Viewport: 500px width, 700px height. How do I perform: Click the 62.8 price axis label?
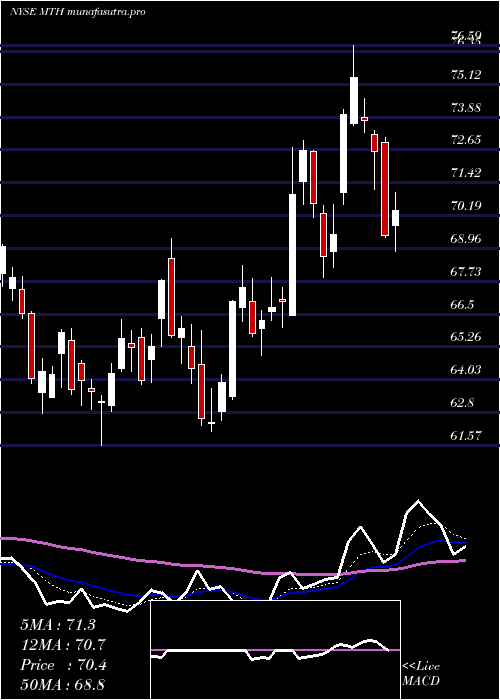click(463, 403)
